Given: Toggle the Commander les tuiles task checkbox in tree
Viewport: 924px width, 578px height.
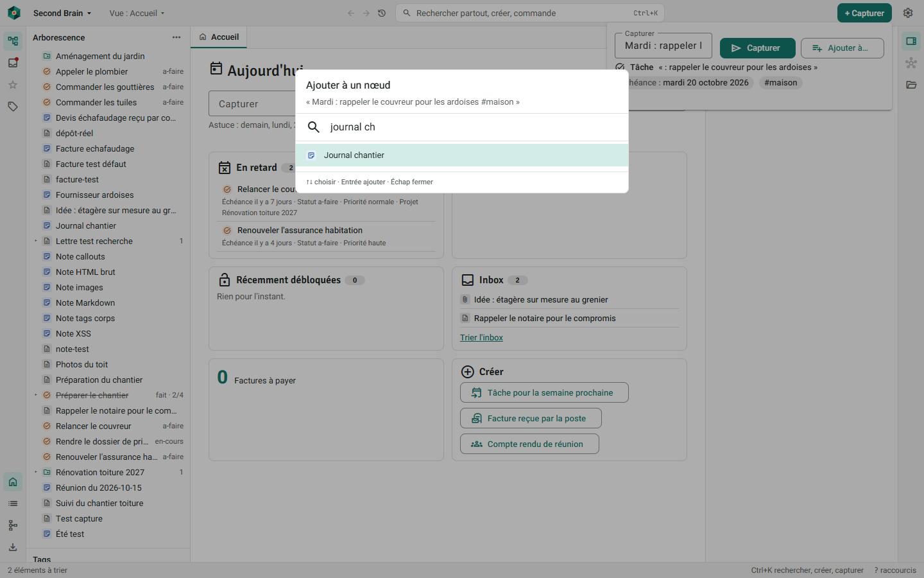Looking at the screenshot, I should point(47,102).
